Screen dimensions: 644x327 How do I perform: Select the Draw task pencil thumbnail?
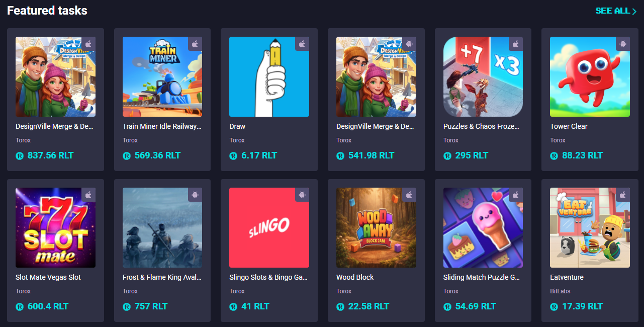coord(269,77)
